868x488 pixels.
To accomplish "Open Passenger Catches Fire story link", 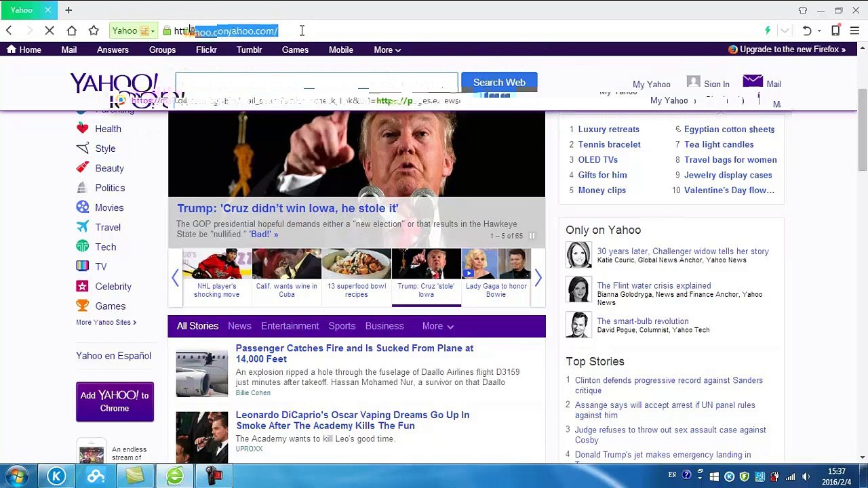I will 355,353.
